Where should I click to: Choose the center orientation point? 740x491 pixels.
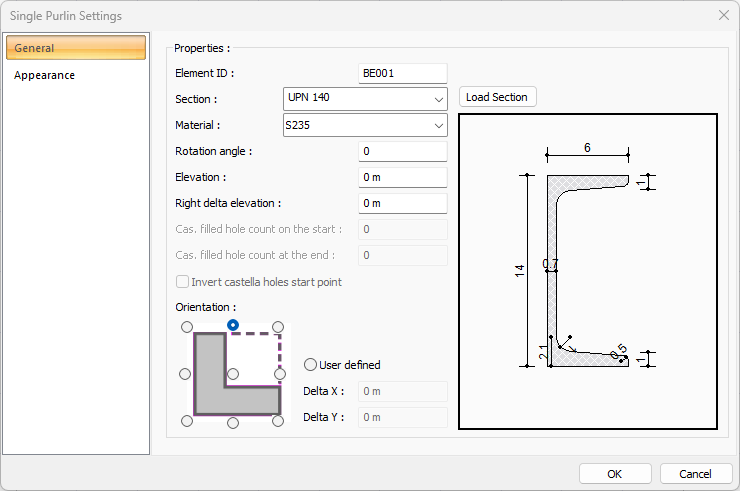pyautogui.click(x=233, y=374)
